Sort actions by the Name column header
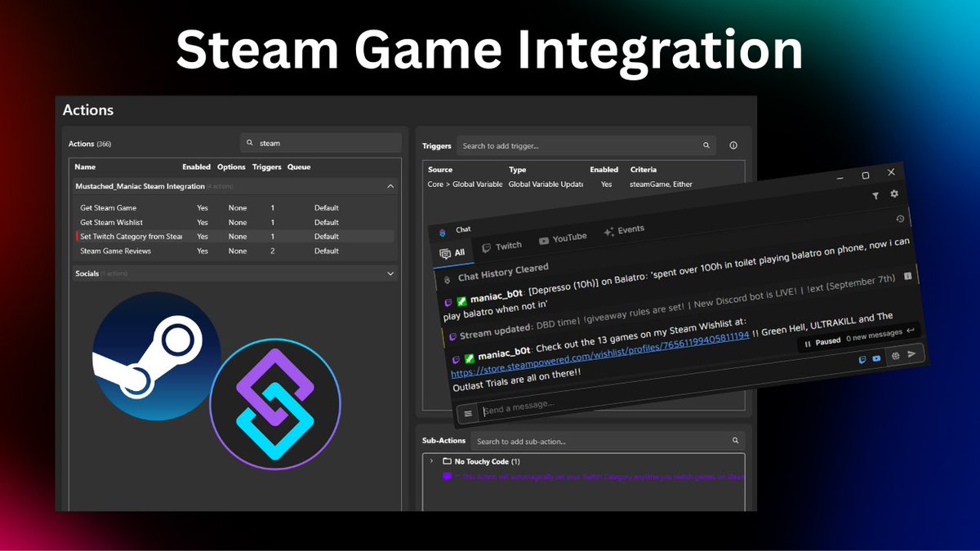980x551 pixels. (x=85, y=167)
